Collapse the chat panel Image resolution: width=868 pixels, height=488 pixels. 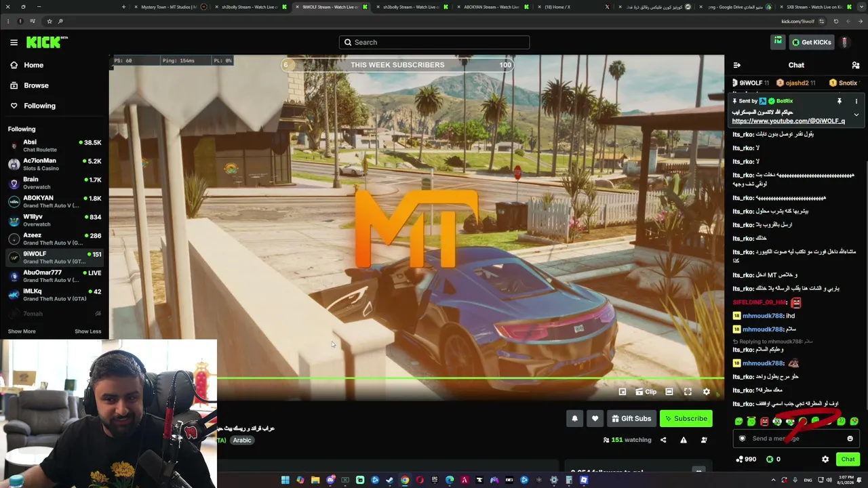click(737, 66)
